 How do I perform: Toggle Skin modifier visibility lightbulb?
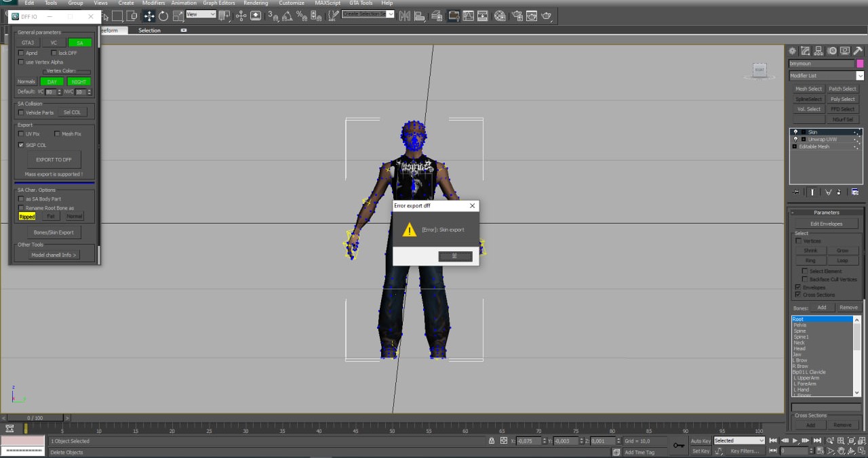click(795, 132)
